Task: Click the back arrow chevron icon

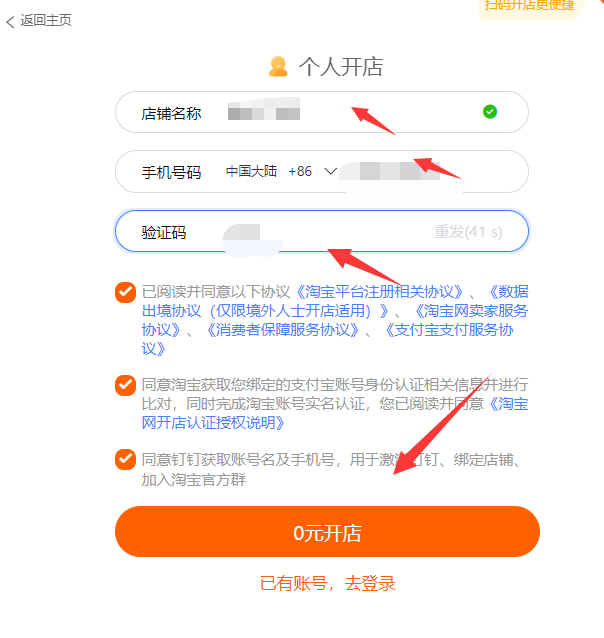Action: 10,21
